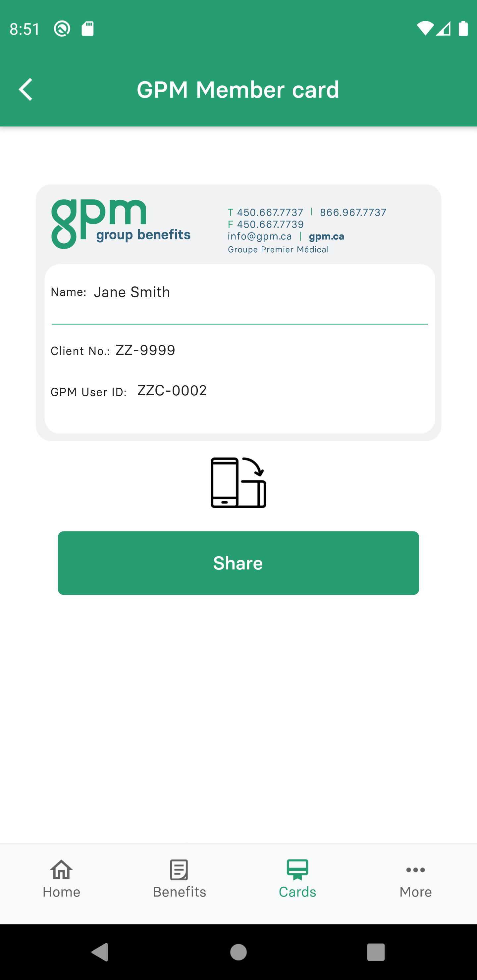
Task: Tap the SD card status icon
Action: [87, 28]
